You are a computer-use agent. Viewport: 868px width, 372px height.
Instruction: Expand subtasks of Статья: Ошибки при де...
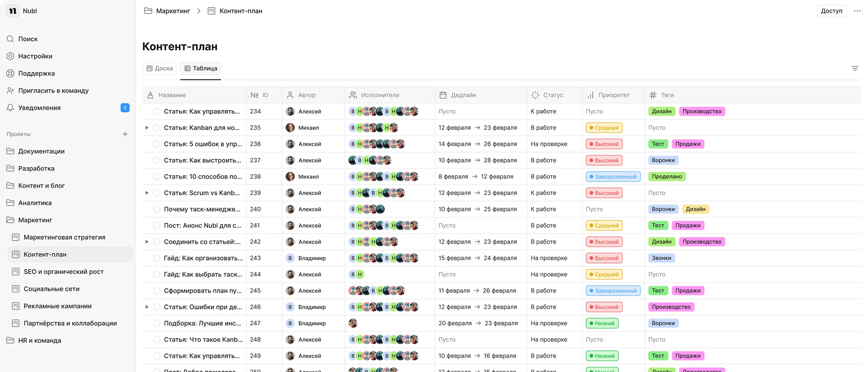[147, 307]
